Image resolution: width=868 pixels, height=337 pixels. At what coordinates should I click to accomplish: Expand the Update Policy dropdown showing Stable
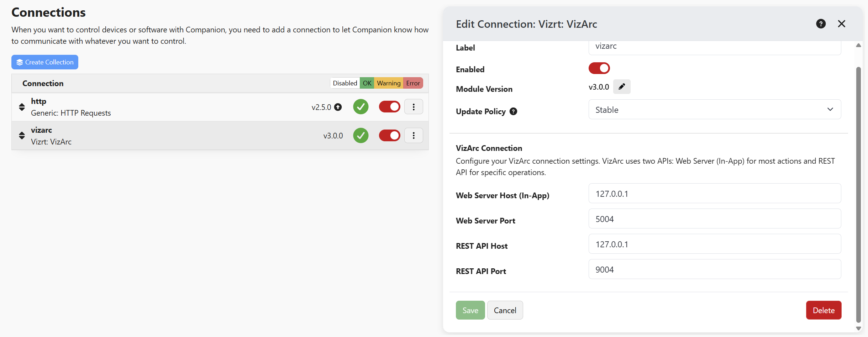[x=714, y=110]
